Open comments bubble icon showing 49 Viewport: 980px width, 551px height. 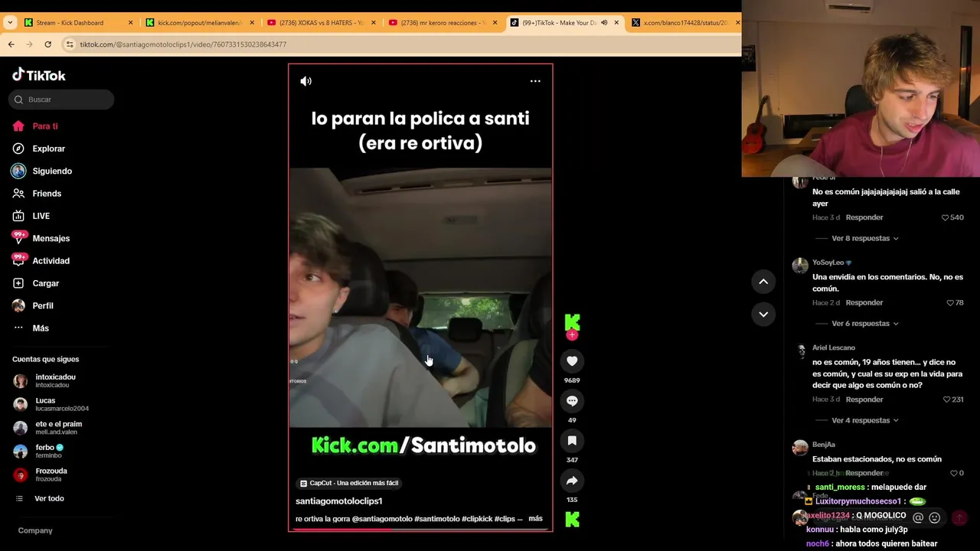click(572, 401)
